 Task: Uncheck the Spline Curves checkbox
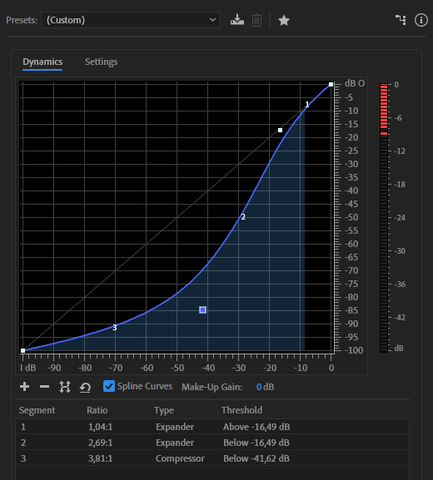pyautogui.click(x=109, y=386)
